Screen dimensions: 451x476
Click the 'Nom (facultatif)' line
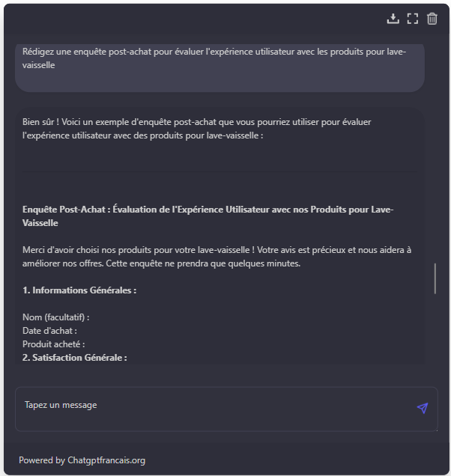pyautogui.click(x=56, y=317)
